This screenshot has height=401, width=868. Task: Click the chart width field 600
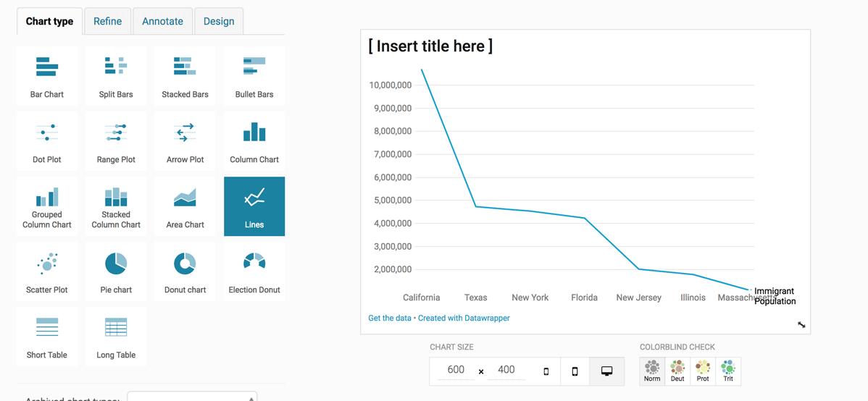tap(456, 369)
